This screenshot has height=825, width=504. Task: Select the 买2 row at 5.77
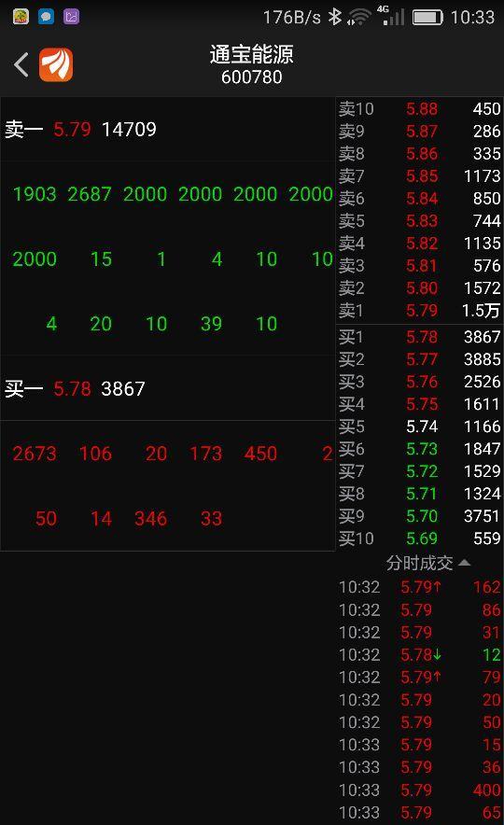pos(419,359)
